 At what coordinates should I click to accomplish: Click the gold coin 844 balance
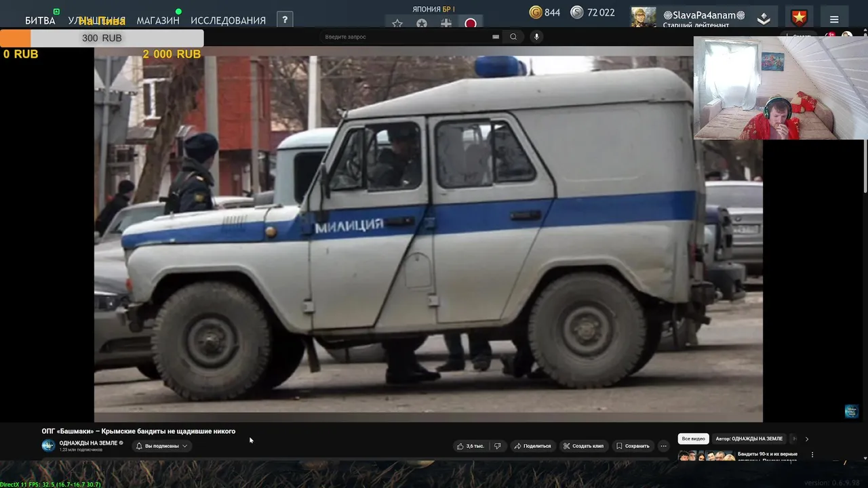545,12
